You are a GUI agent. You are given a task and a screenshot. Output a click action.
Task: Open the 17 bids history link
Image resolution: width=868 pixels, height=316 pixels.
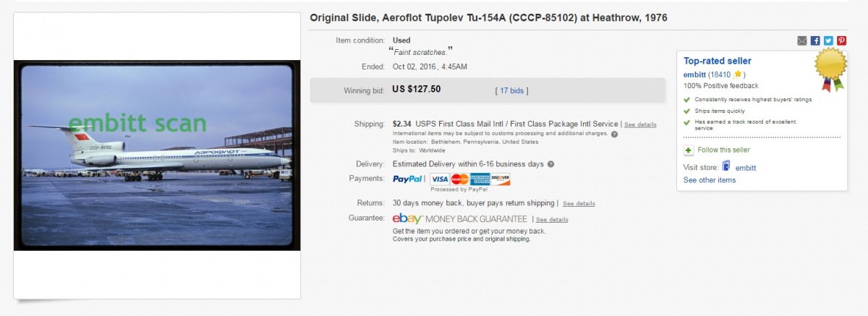(x=512, y=90)
